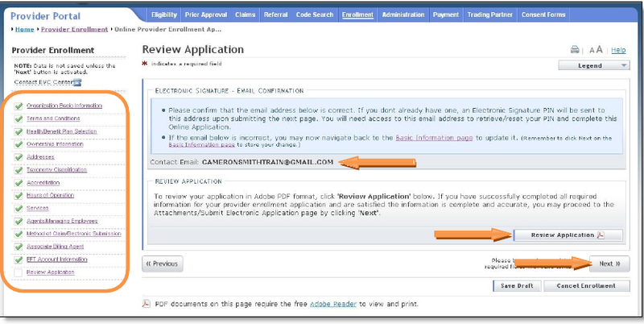
Task: Click empty checkbox beside Review Application
Action: pyautogui.click(x=18, y=272)
